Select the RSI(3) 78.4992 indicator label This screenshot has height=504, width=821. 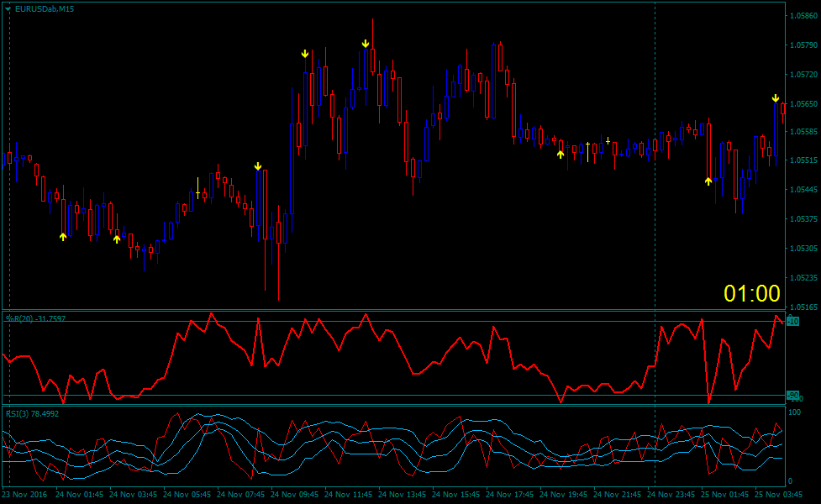point(33,413)
